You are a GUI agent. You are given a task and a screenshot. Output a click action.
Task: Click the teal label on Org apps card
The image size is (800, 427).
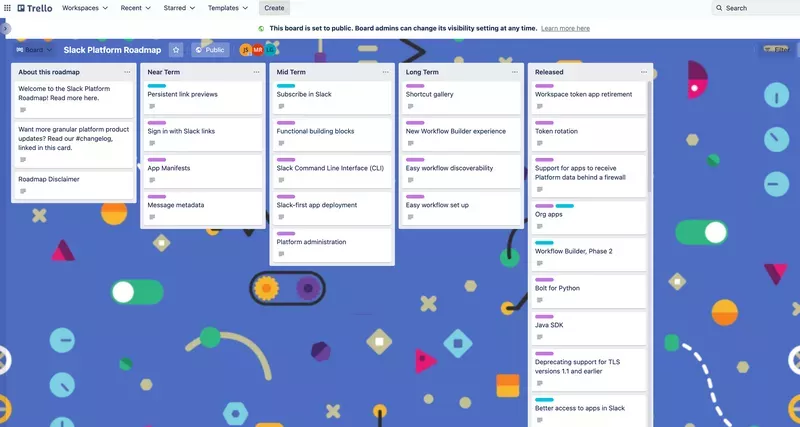point(565,206)
